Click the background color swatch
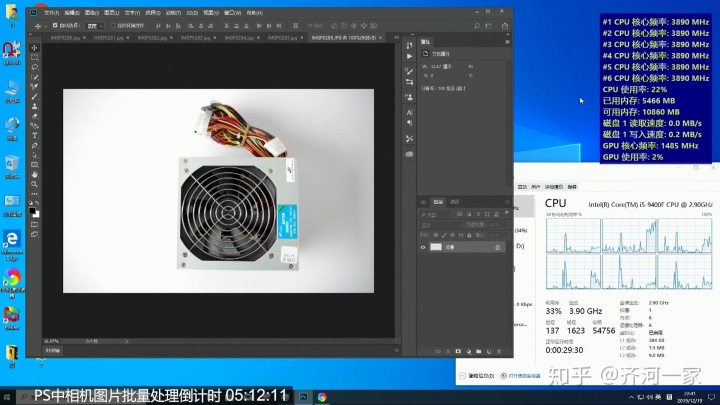720x405 pixels. click(36, 214)
